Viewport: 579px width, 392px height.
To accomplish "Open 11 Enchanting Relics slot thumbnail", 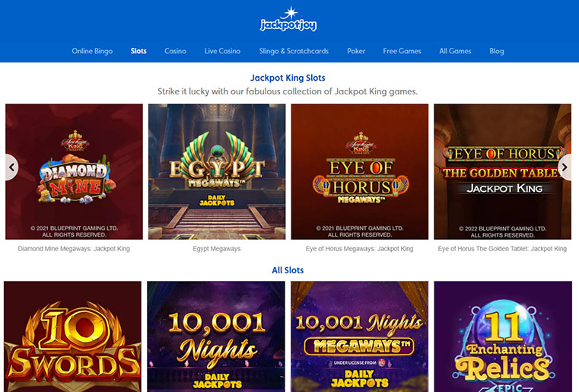I will pyautogui.click(x=503, y=336).
